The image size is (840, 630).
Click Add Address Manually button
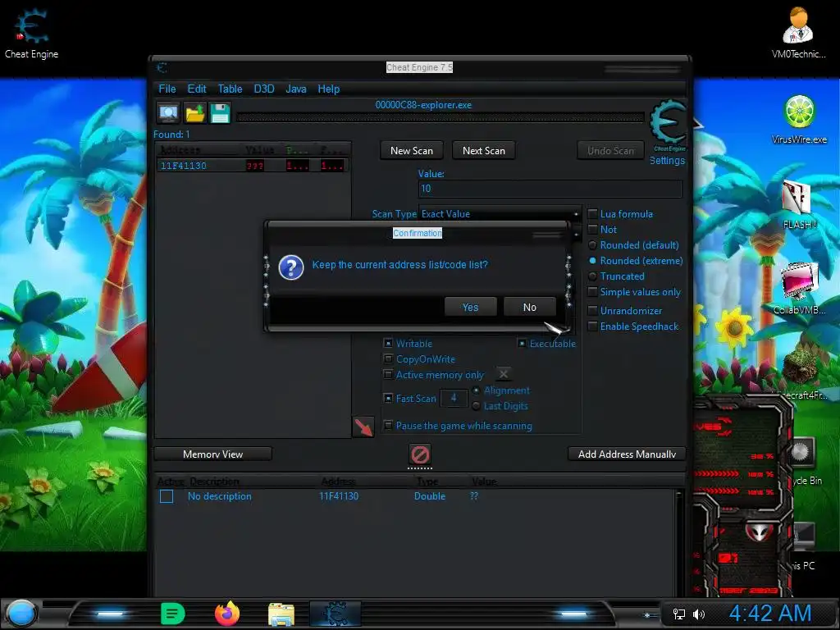click(x=627, y=454)
